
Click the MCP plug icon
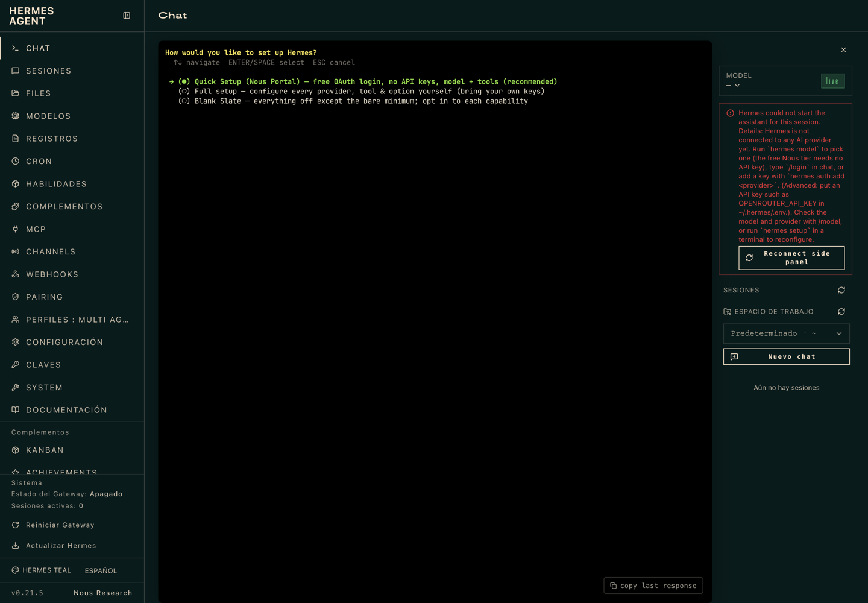pos(16,229)
